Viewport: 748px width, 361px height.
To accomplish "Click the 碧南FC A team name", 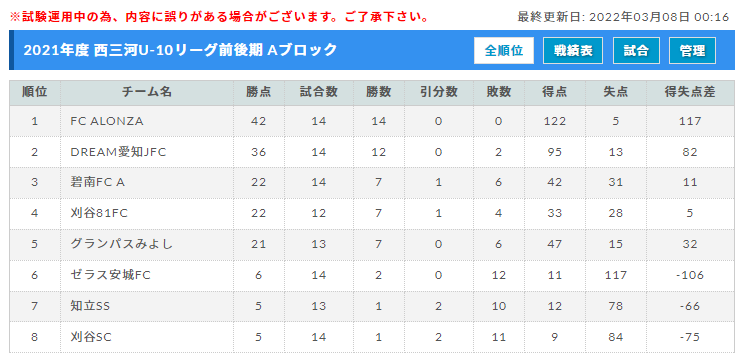I will (98, 183).
